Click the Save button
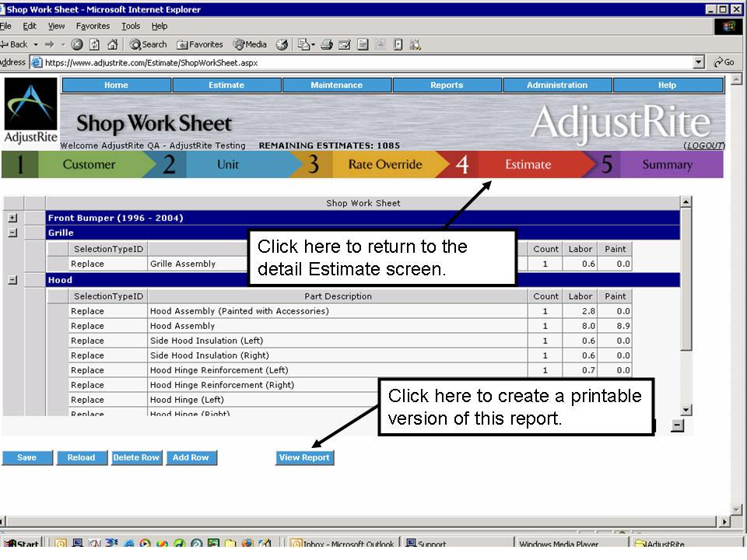The image size is (747, 560). 27,457
